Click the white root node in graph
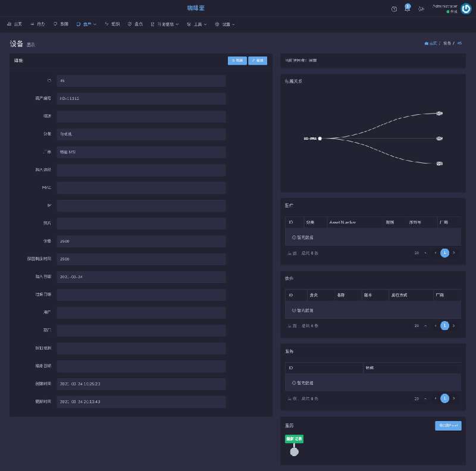 click(x=320, y=139)
